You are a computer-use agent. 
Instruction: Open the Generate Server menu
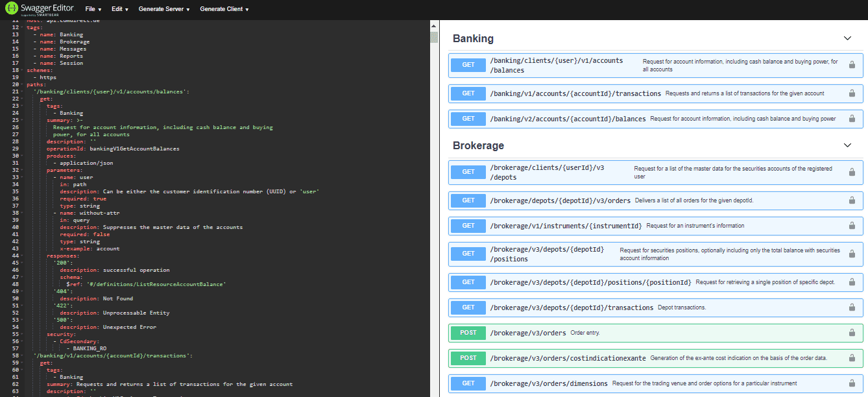[164, 9]
